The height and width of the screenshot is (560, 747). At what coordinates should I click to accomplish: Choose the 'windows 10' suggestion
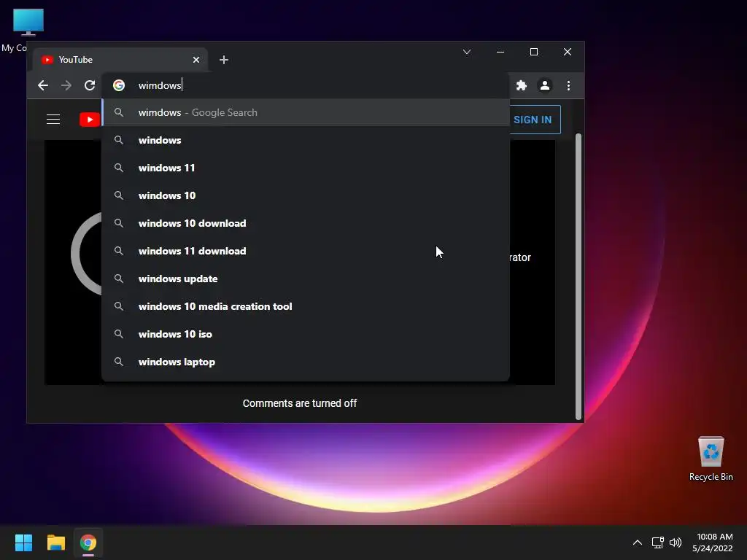pyautogui.click(x=306, y=195)
